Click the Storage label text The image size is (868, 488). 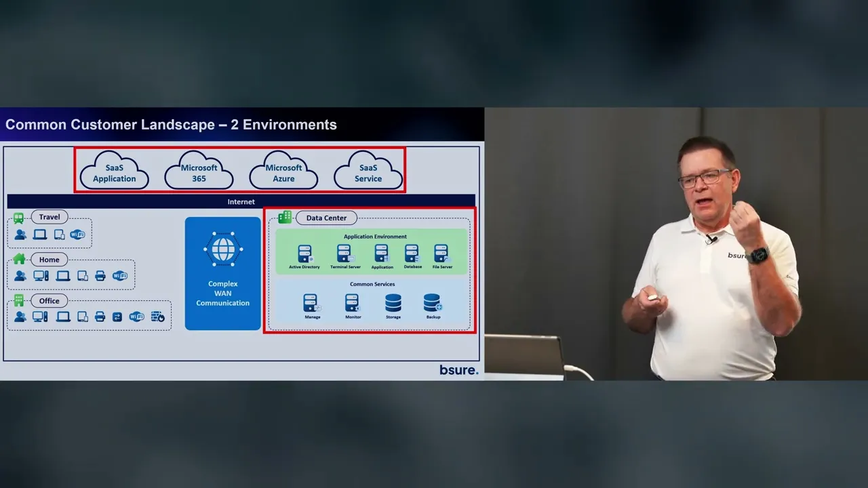click(393, 317)
